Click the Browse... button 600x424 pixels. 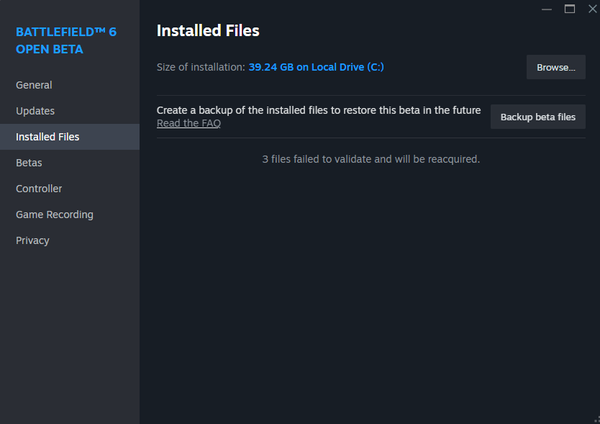click(x=556, y=67)
